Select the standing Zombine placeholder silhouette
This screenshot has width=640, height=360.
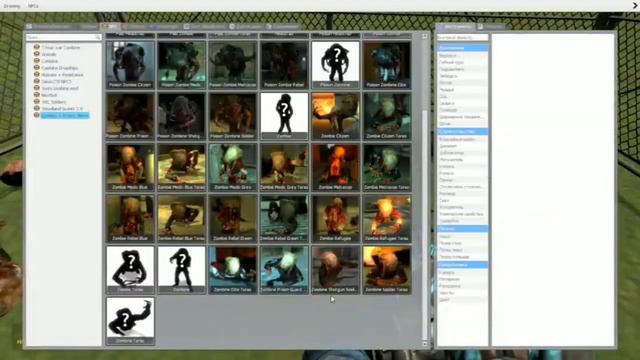pyautogui.click(x=182, y=270)
